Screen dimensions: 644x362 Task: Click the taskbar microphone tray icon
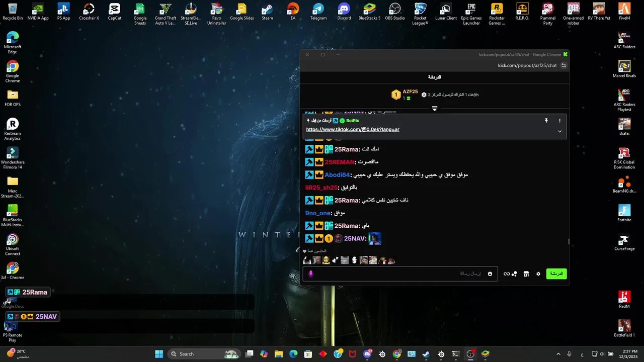[x=569, y=354]
